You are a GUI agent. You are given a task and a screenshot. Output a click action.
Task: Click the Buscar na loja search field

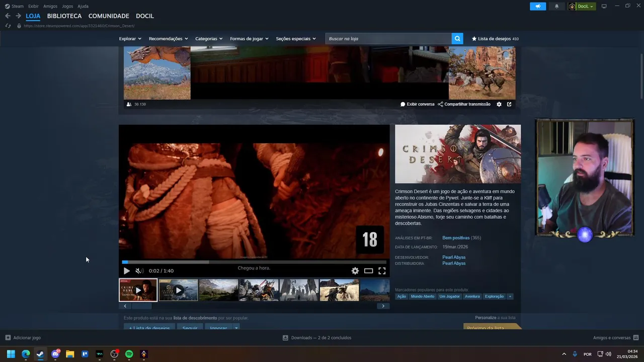tap(388, 39)
